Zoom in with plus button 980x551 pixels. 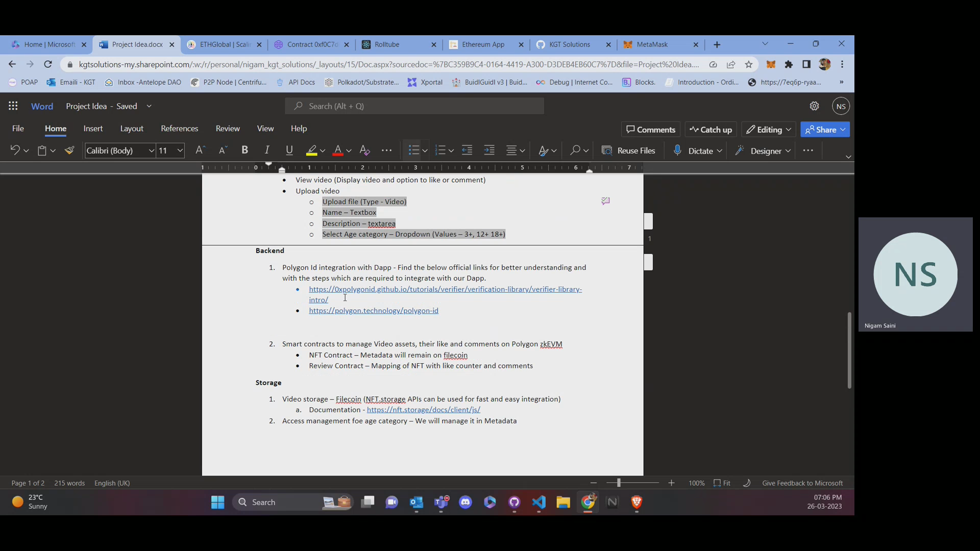(671, 483)
